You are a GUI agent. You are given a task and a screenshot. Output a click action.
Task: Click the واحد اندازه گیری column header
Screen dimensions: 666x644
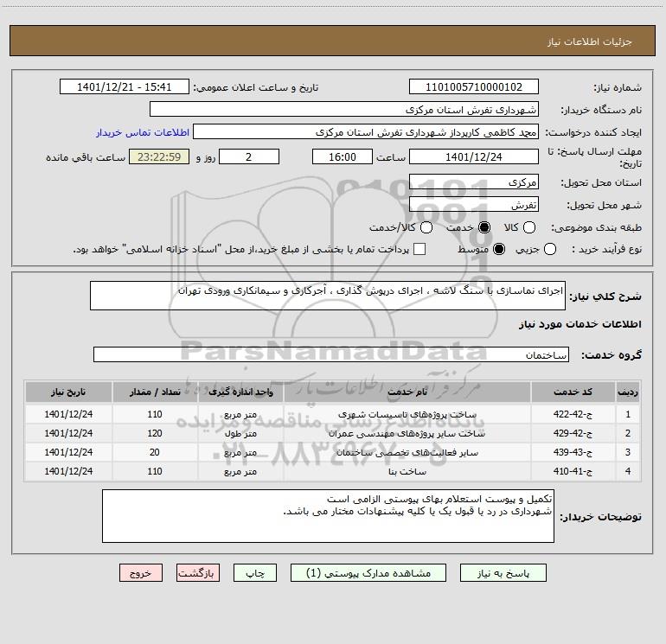point(240,392)
